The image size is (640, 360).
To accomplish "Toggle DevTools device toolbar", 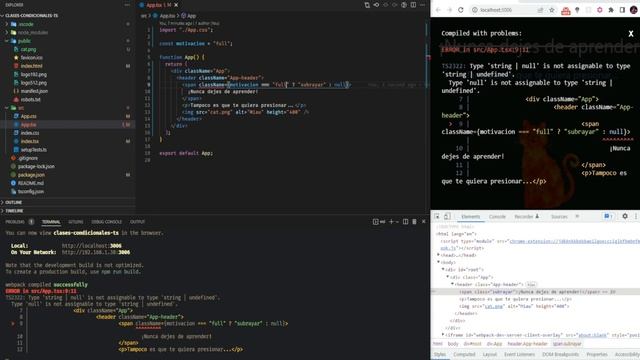I will tap(447, 216).
